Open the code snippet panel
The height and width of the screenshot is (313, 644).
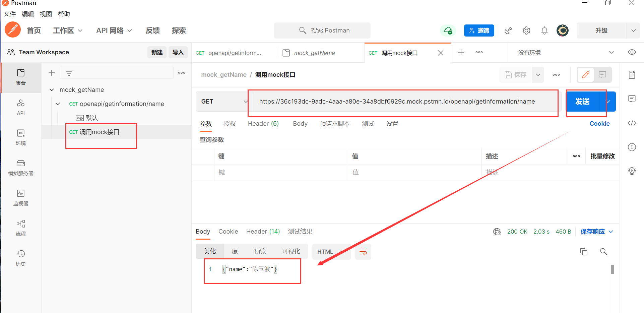click(632, 123)
